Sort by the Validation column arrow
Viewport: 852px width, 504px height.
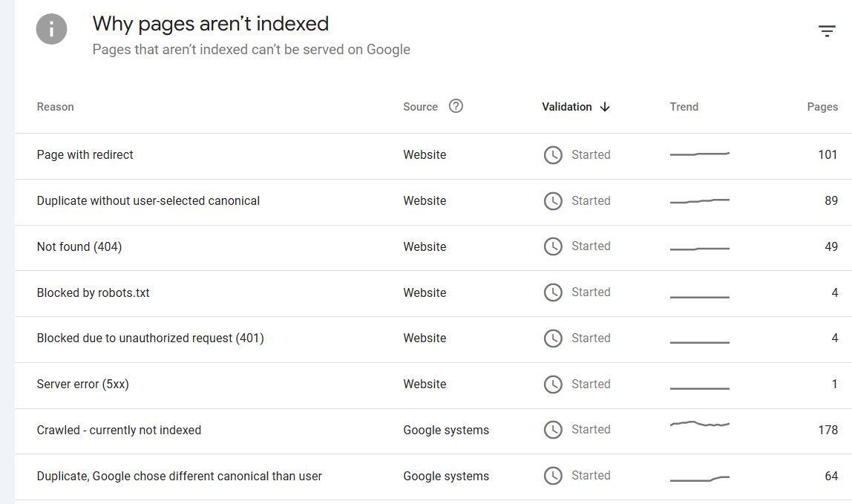(605, 107)
